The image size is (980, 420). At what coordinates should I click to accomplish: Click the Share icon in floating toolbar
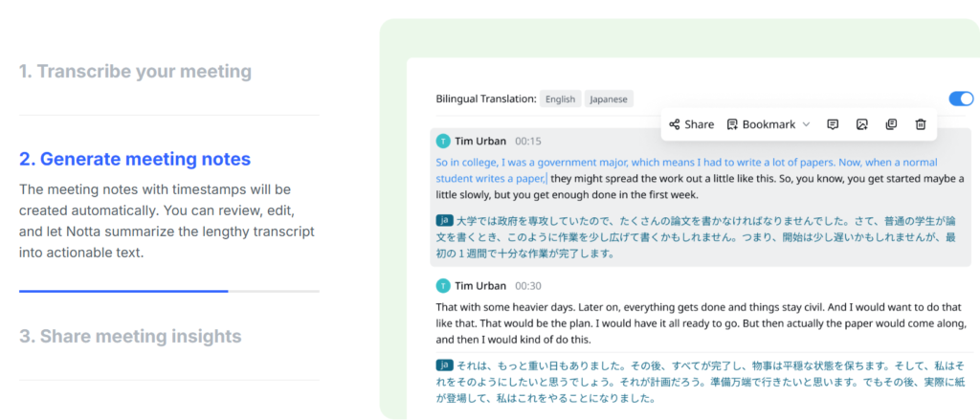pos(675,124)
